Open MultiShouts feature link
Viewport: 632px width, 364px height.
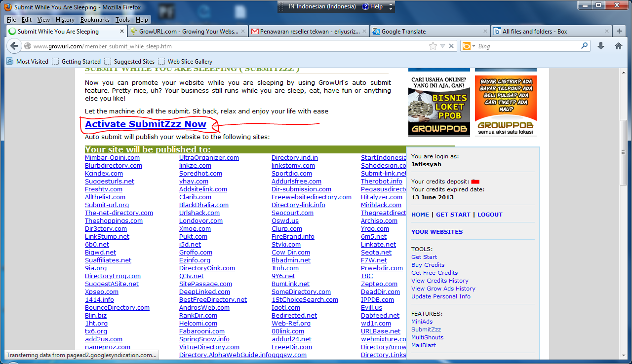[x=428, y=337]
